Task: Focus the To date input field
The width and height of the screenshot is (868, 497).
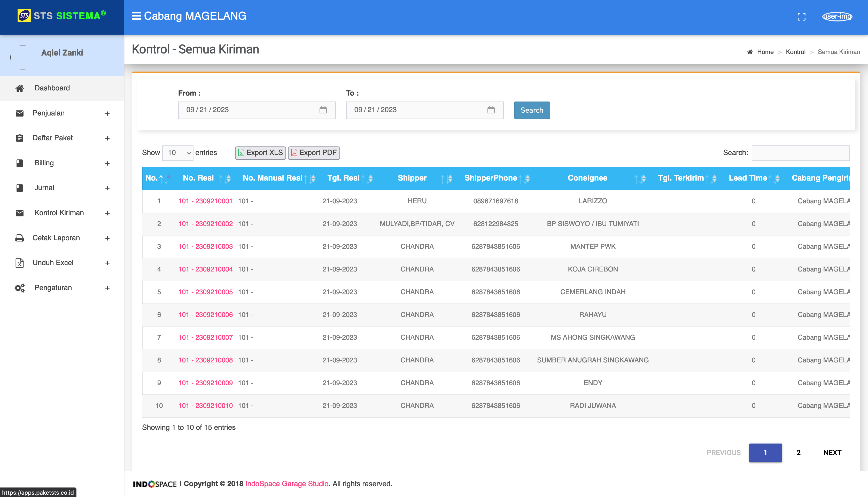Action: 425,110
